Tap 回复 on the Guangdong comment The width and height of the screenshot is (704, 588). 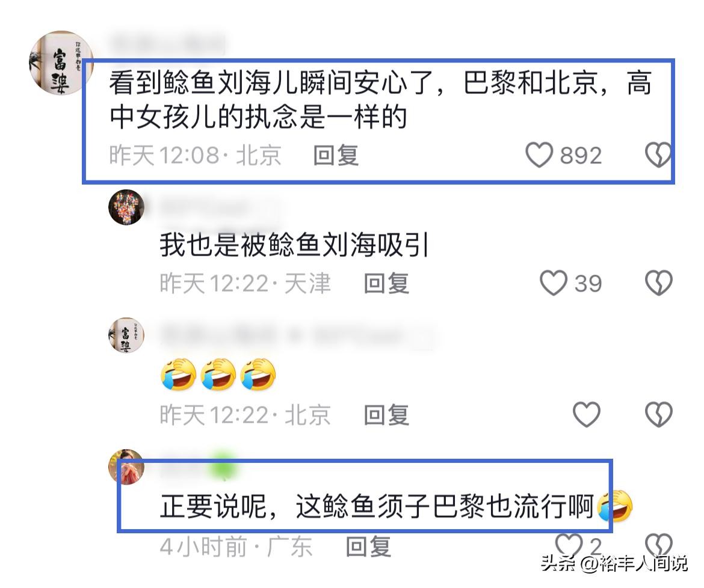tap(368, 547)
